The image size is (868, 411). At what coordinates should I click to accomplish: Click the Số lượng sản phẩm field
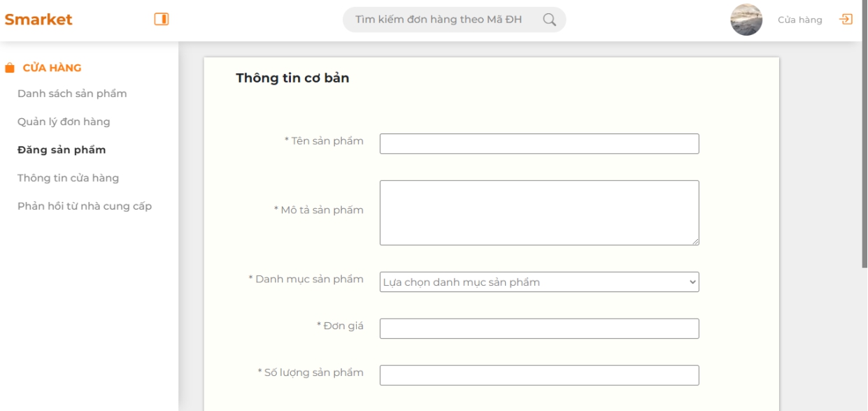pos(539,375)
